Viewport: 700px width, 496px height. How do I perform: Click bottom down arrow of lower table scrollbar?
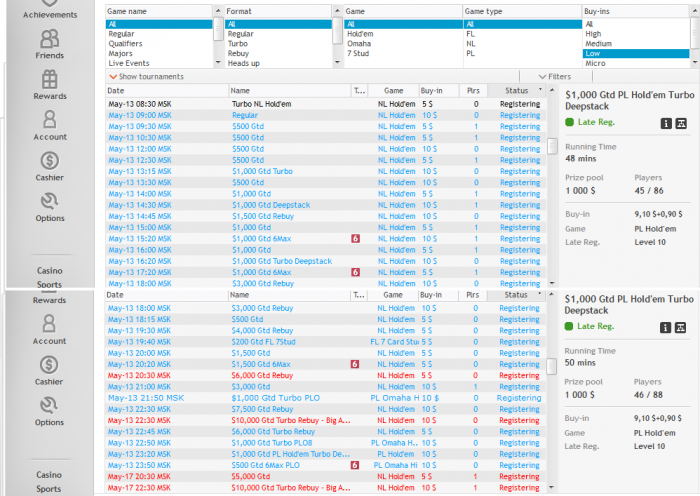(552, 487)
